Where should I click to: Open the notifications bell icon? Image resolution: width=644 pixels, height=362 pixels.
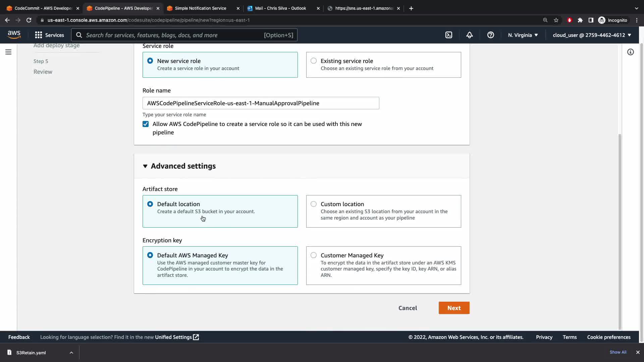(x=469, y=35)
